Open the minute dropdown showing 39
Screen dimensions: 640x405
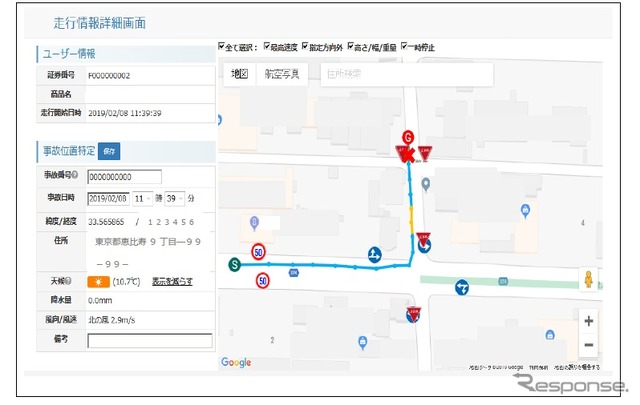tap(175, 198)
